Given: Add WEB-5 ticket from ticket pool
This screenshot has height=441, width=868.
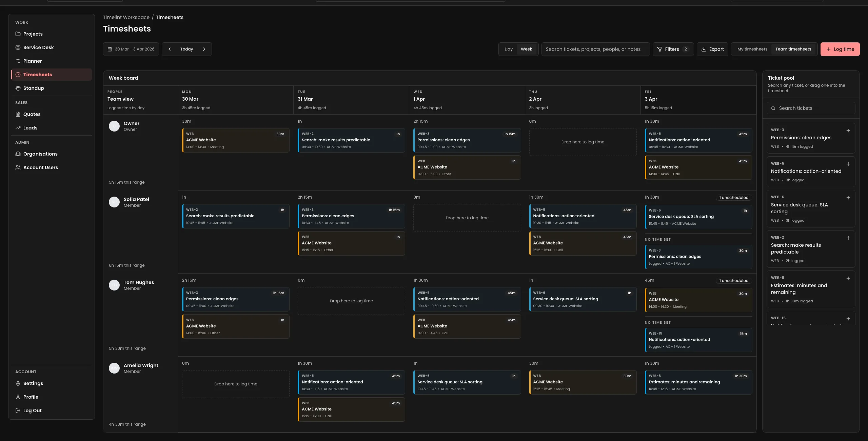Looking at the screenshot, I should 848,164.
